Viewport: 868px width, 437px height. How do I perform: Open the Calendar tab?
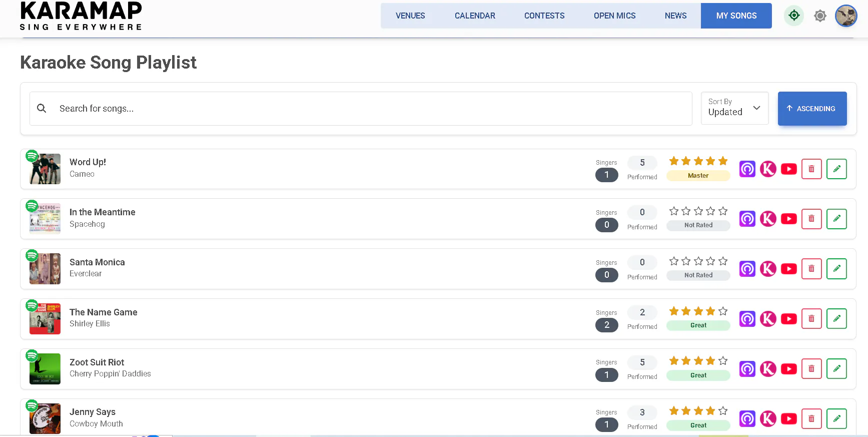click(x=475, y=16)
